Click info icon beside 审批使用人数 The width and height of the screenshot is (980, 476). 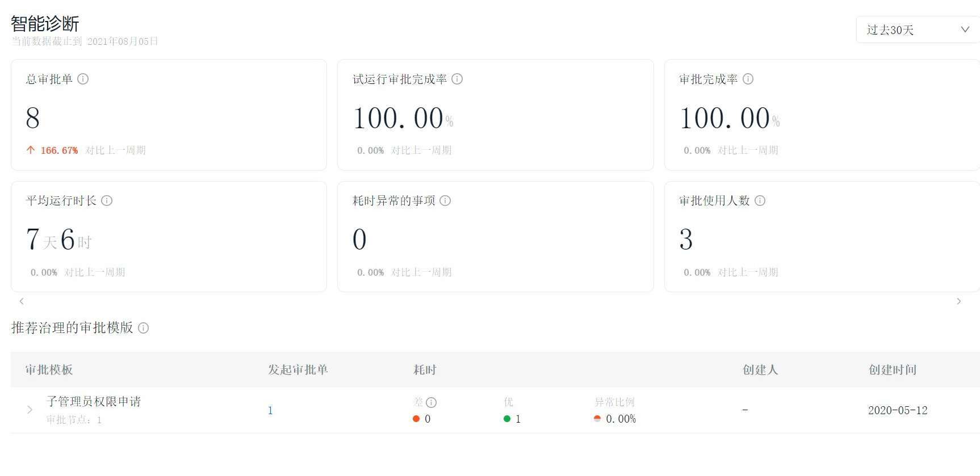760,200
